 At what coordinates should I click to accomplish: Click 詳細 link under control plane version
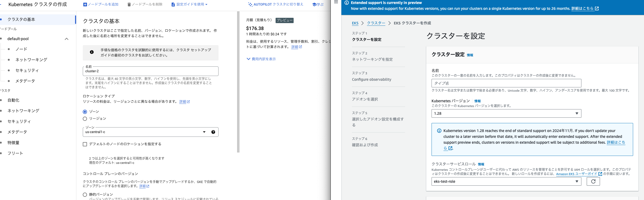tap(143, 186)
